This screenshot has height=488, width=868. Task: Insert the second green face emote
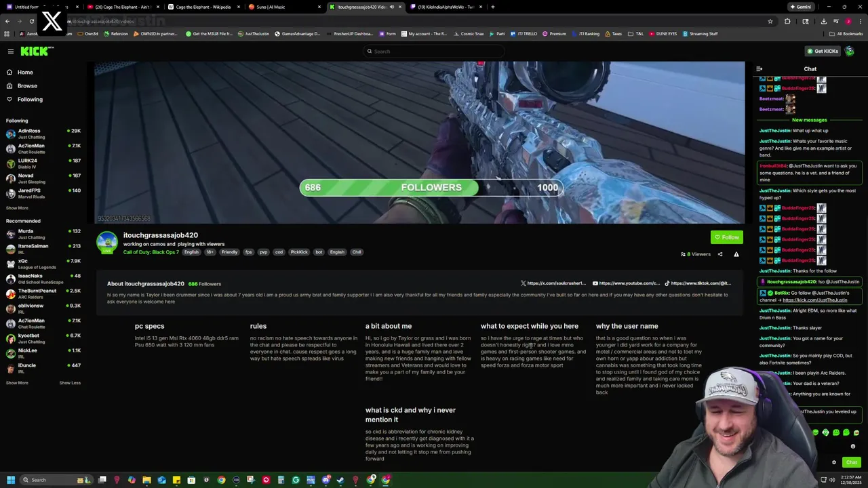(826, 432)
